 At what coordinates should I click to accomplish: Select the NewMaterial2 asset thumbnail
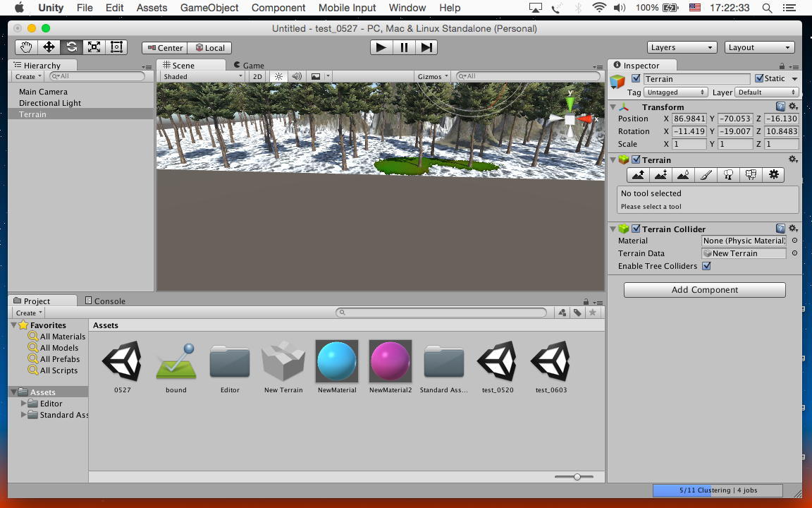pos(390,361)
